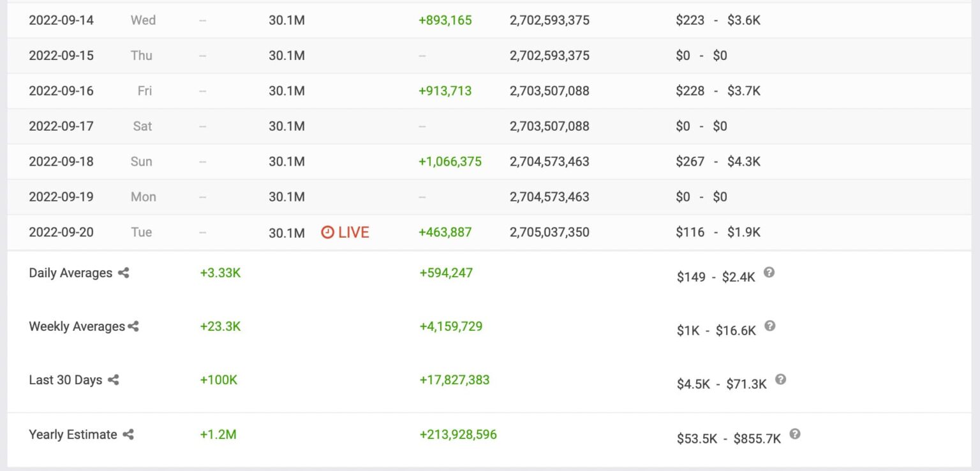980x471 pixels.
Task: Click the +463,887 live view gain value
Action: [x=445, y=232]
